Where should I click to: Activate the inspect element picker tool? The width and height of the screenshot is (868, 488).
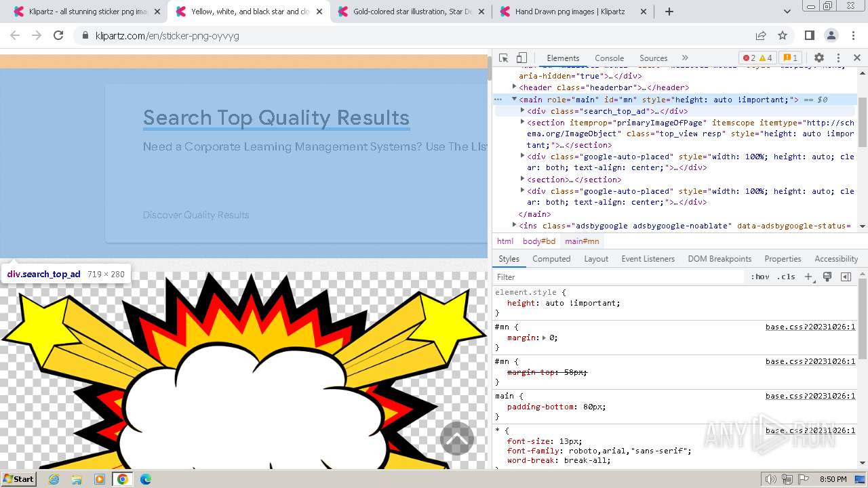(503, 58)
